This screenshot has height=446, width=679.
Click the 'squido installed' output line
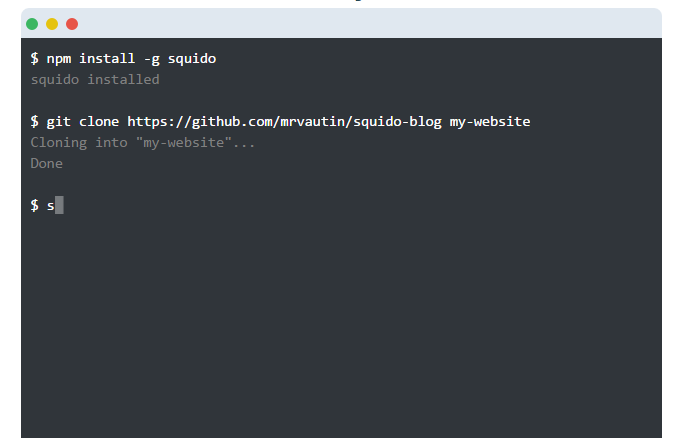tap(95, 79)
